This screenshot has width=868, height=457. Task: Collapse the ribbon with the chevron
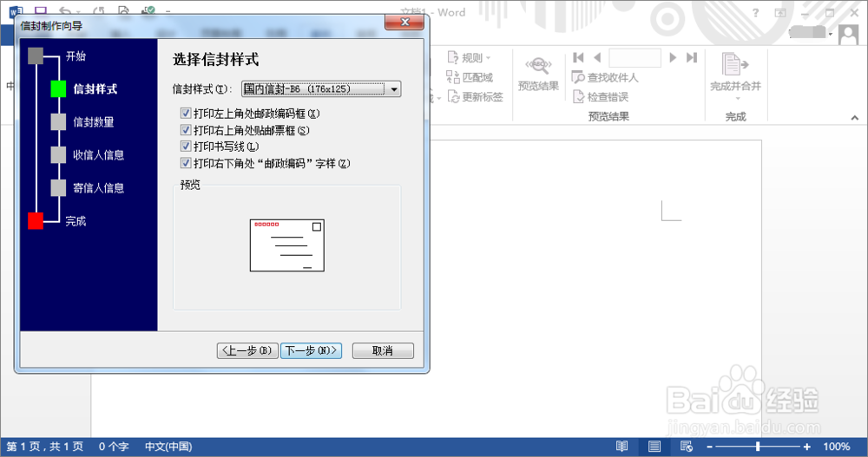tap(855, 117)
